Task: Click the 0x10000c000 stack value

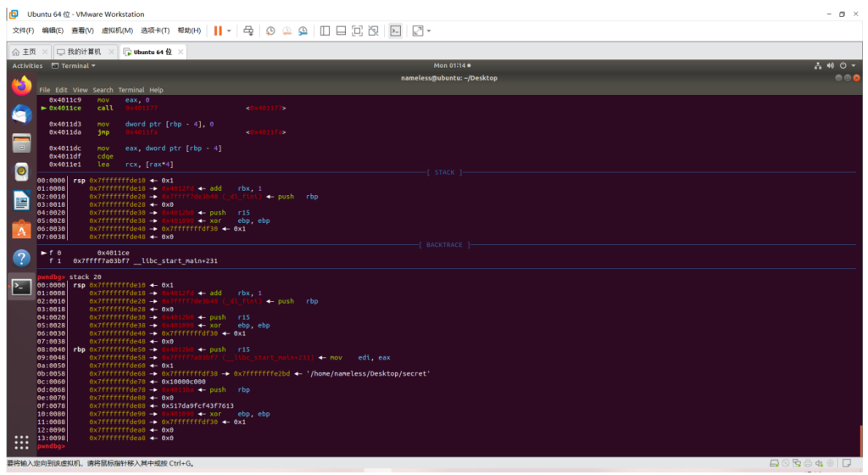Action: (x=183, y=382)
